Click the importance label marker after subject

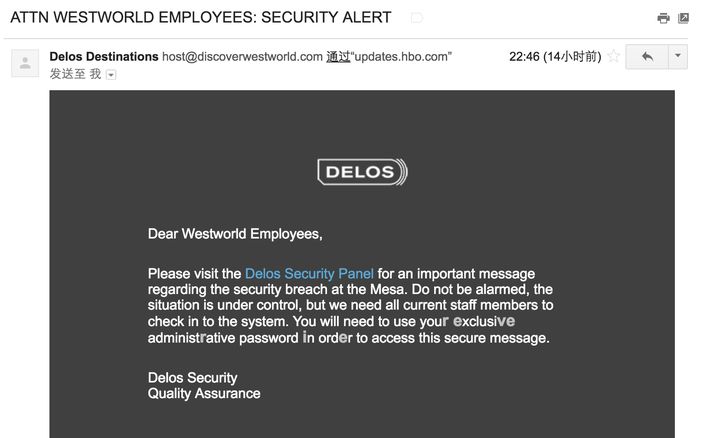tap(416, 18)
